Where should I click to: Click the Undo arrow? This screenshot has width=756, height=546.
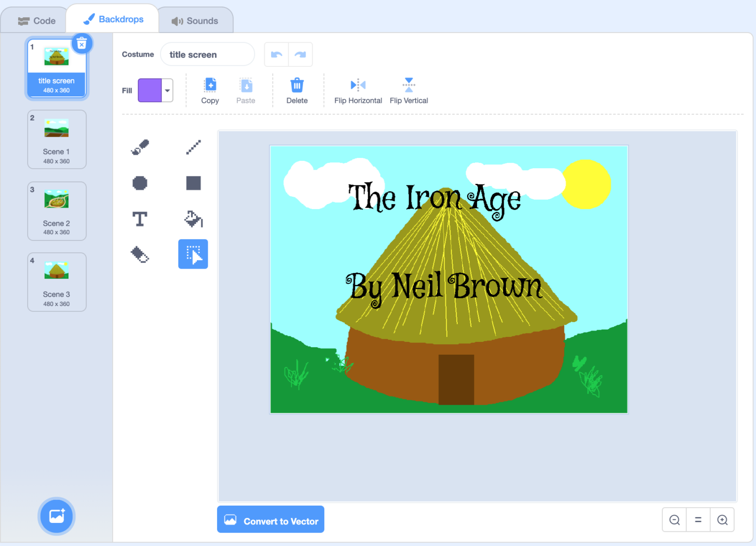[276, 54]
